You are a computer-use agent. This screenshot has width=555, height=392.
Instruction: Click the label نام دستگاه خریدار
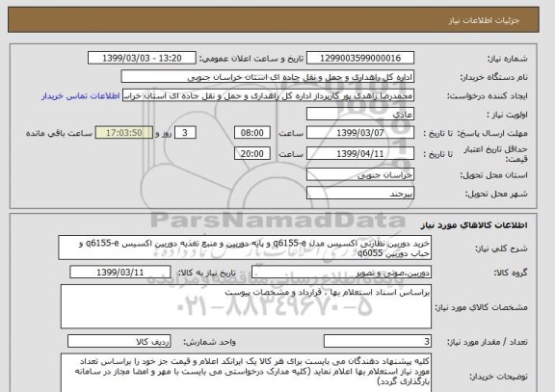click(493, 77)
